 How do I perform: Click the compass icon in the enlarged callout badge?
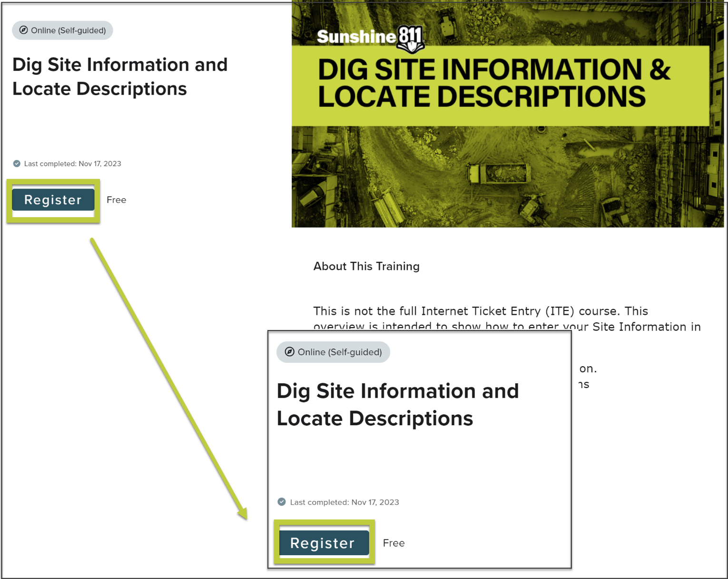(289, 352)
